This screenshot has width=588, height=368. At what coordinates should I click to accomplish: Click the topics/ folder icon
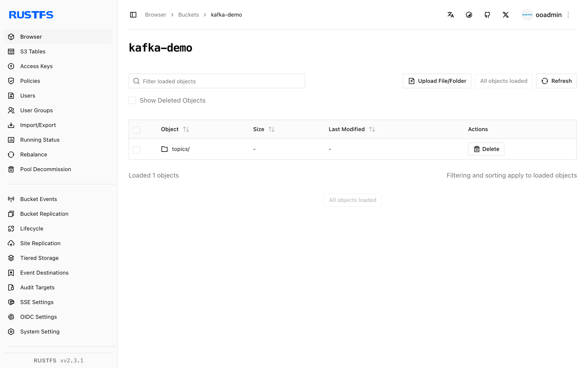(x=164, y=149)
